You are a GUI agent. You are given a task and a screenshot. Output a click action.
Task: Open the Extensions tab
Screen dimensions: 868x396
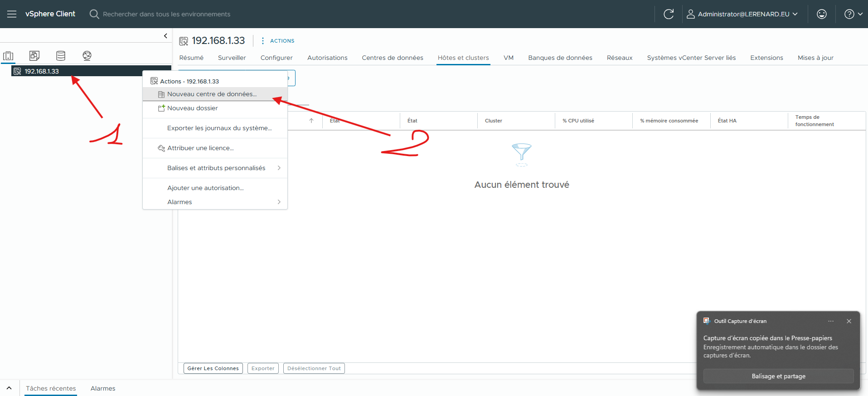point(766,58)
